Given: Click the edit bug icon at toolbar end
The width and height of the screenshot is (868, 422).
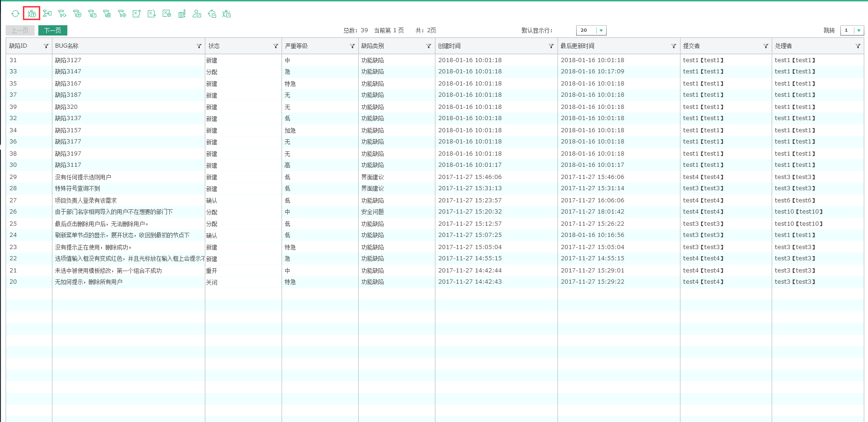Looking at the screenshot, I should (x=227, y=14).
